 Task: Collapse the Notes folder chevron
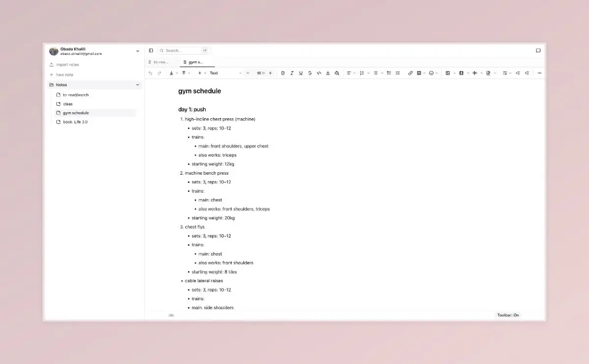tap(137, 85)
